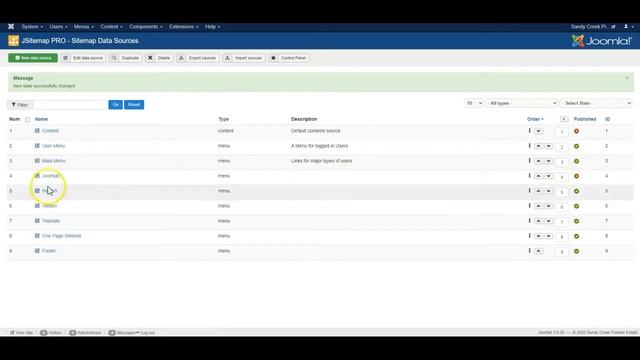Viewport: 640px width, 360px height.
Task: Click the edit icon beside Main Menu
Action: [x=37, y=161]
